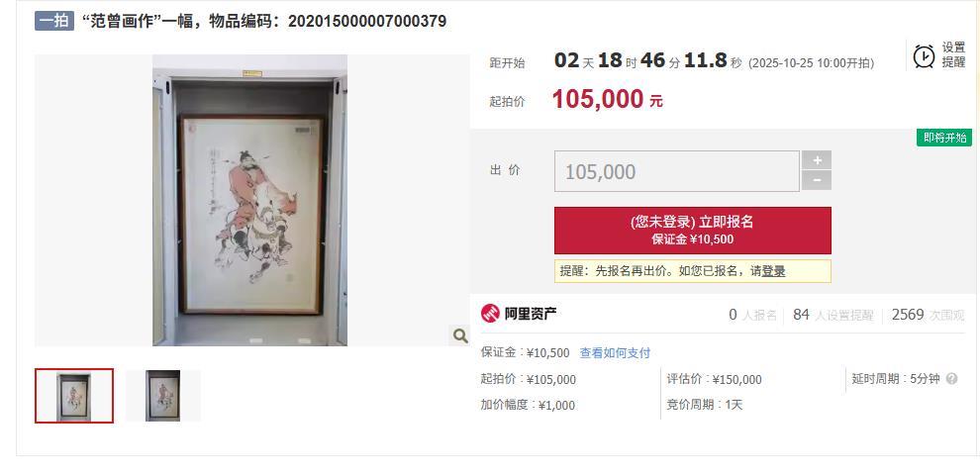Click the 范曾画作 auction title

(264, 21)
